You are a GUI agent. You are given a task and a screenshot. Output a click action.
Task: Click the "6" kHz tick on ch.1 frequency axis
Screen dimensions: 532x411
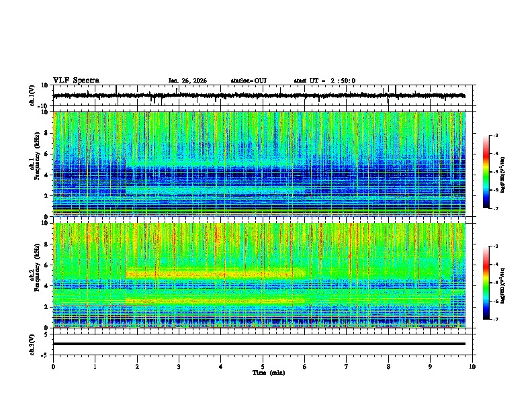(x=47, y=154)
